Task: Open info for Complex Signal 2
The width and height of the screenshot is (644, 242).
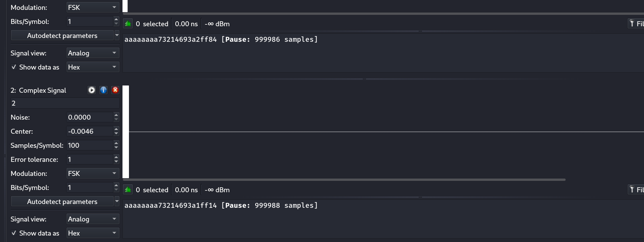Action: point(103,90)
